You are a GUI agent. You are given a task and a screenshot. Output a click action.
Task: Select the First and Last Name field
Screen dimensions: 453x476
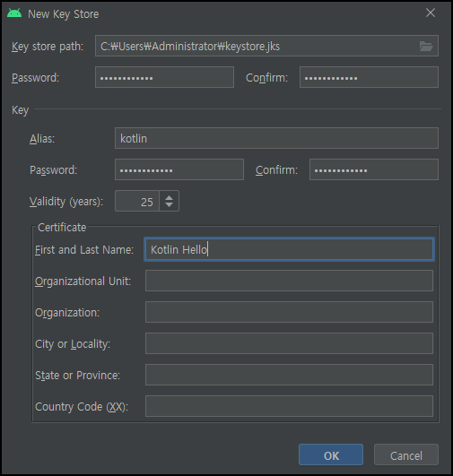coord(289,249)
